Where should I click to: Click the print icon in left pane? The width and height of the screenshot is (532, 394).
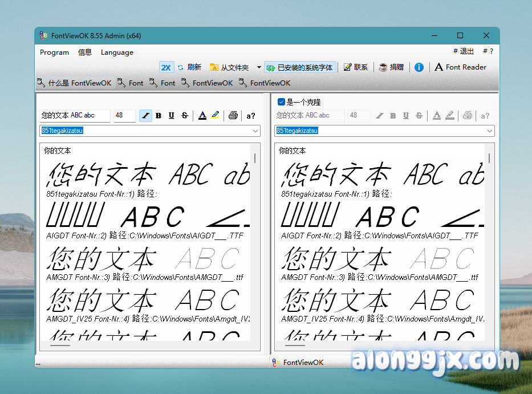point(233,116)
